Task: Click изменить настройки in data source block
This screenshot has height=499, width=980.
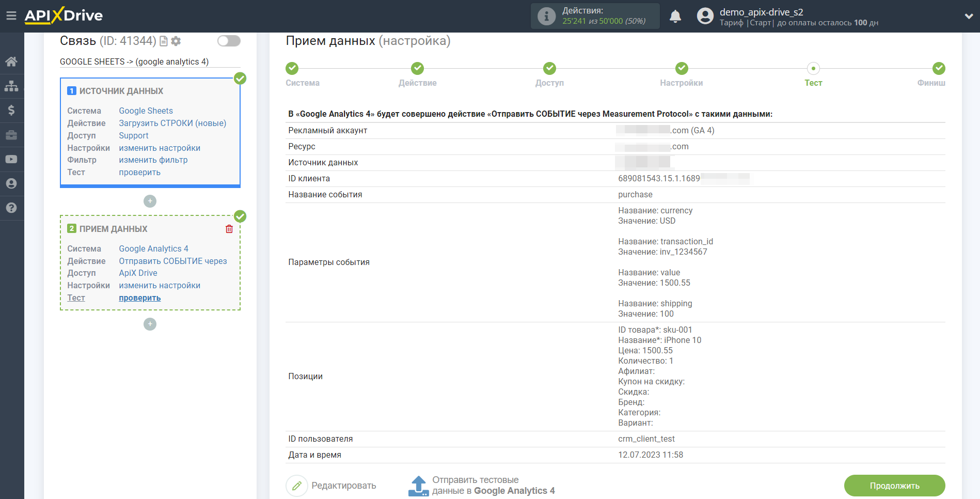Action: [160, 148]
